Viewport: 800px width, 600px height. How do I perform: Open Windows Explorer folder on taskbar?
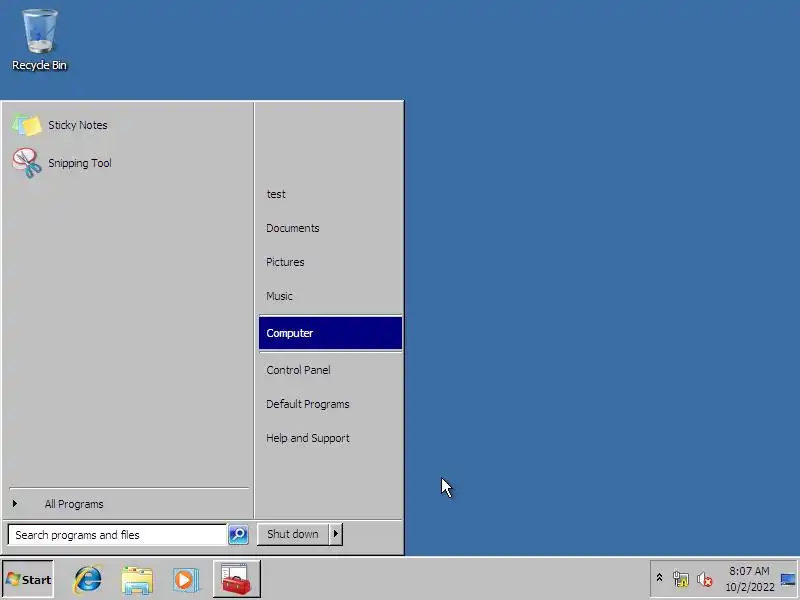(137, 579)
